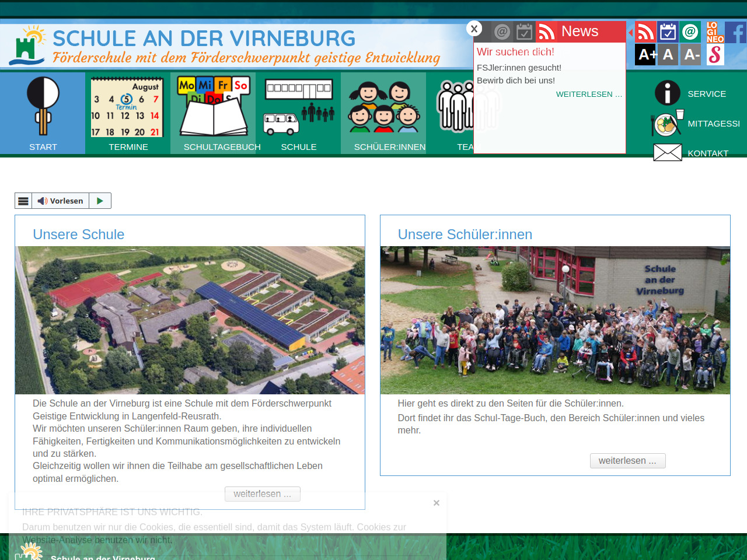
Task: Go to Termine calendar menu item
Action: [x=128, y=114]
